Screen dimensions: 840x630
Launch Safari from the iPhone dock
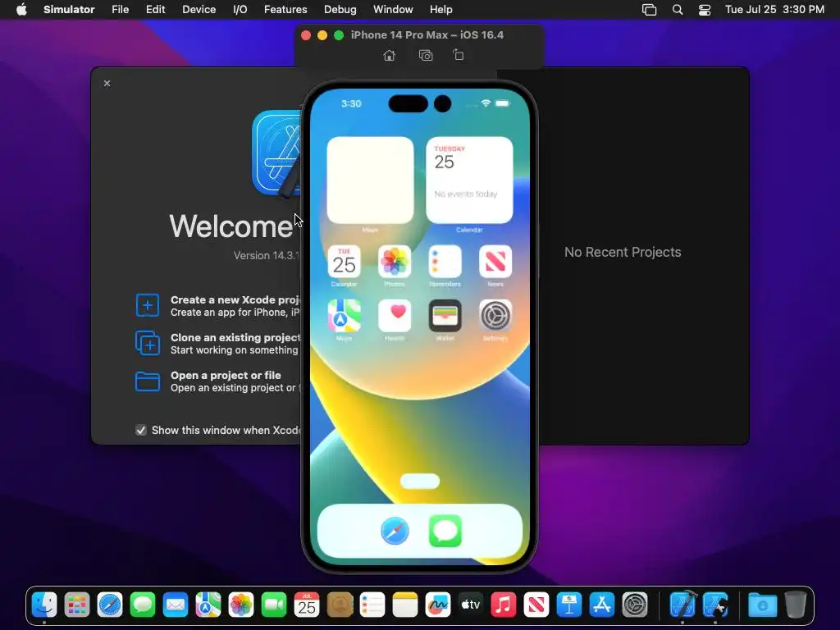[395, 531]
